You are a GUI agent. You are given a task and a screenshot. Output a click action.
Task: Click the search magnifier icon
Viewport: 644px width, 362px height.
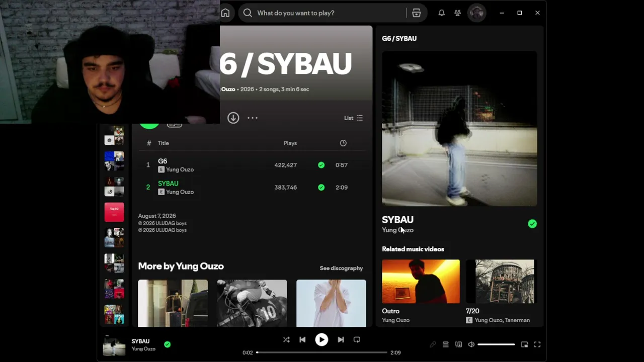point(248,13)
